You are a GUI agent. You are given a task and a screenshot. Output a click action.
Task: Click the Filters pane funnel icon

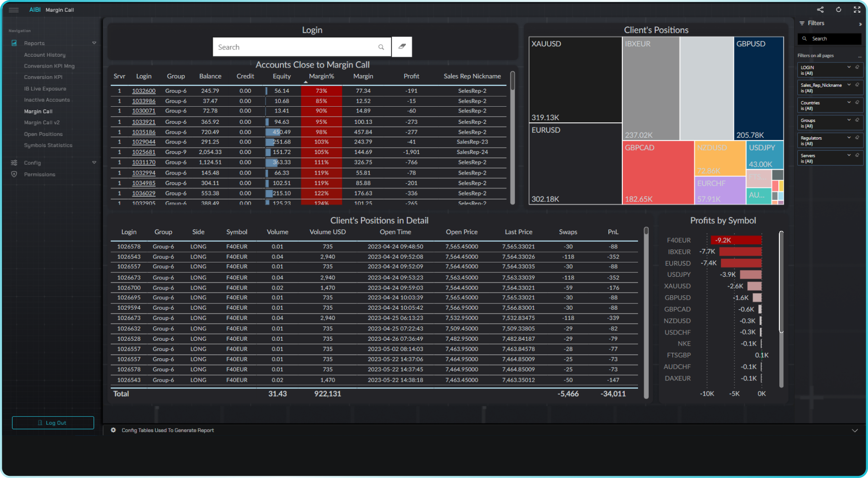coord(802,23)
